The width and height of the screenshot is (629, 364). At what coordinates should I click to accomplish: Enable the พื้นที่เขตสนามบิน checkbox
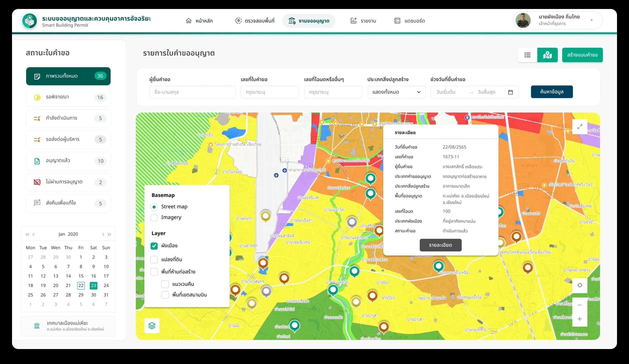(165, 295)
